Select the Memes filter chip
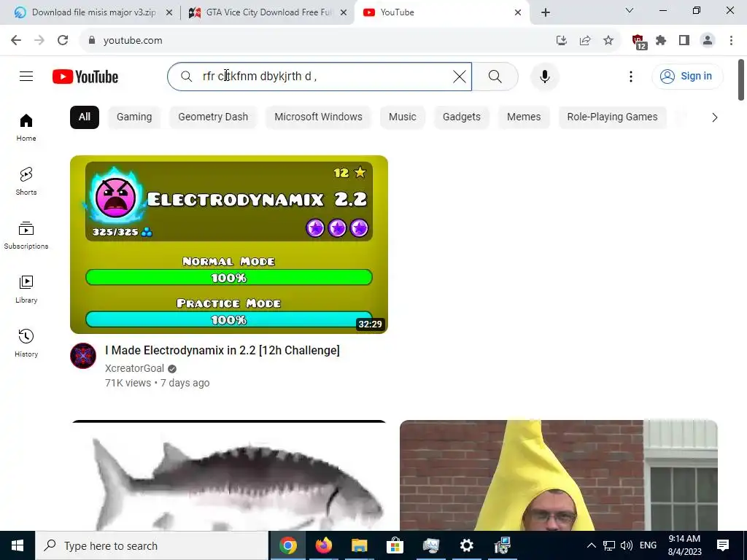The height and width of the screenshot is (560, 747). 524,117
